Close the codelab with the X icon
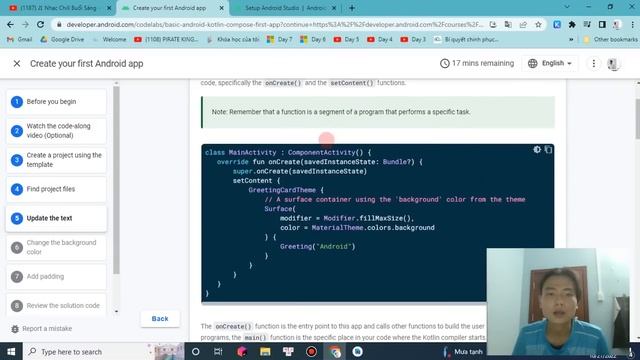This screenshot has width=640, height=360. coord(17,64)
